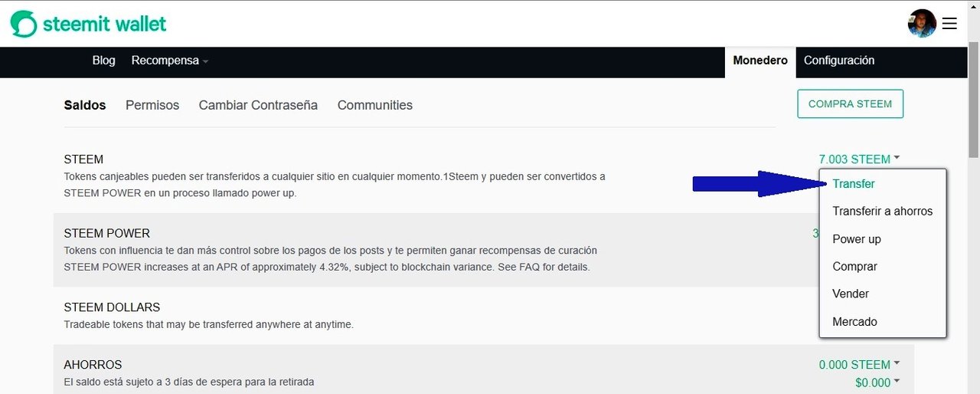Click the 'STEEM POWER increases at an APR' text
Screen dimensions: 980x394
coord(327,268)
